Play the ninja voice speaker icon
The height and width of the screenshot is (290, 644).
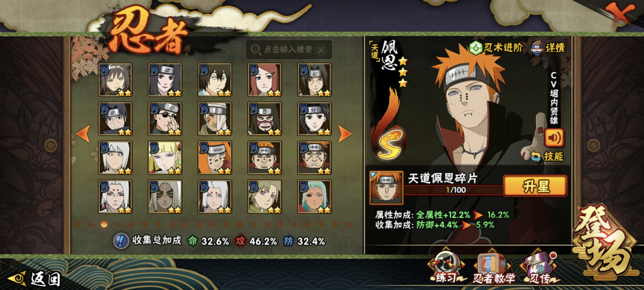point(554,138)
